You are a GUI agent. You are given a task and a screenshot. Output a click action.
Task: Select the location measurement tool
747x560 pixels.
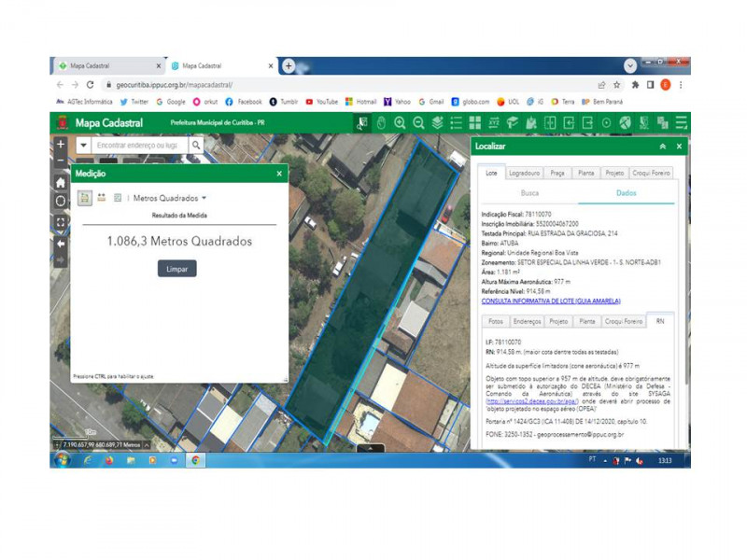(118, 198)
